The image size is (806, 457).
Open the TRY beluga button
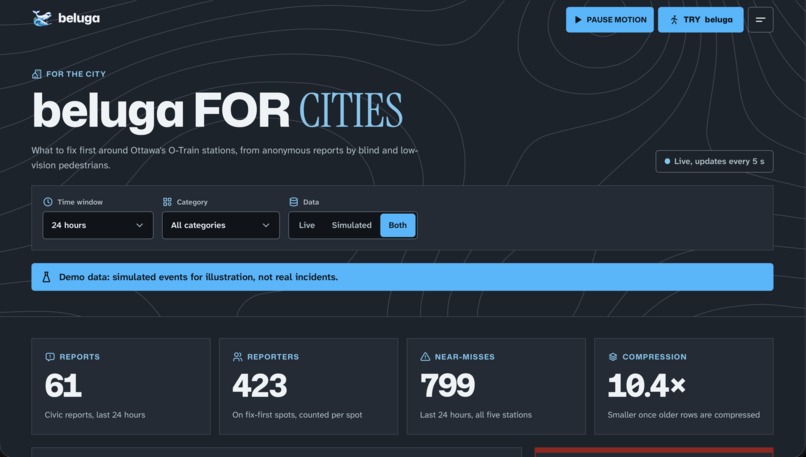pos(701,20)
